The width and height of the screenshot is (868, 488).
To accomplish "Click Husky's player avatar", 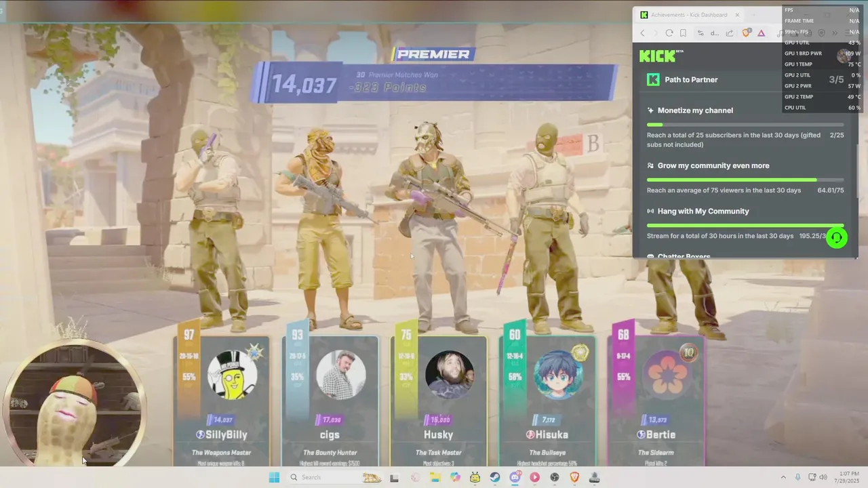I will click(450, 375).
